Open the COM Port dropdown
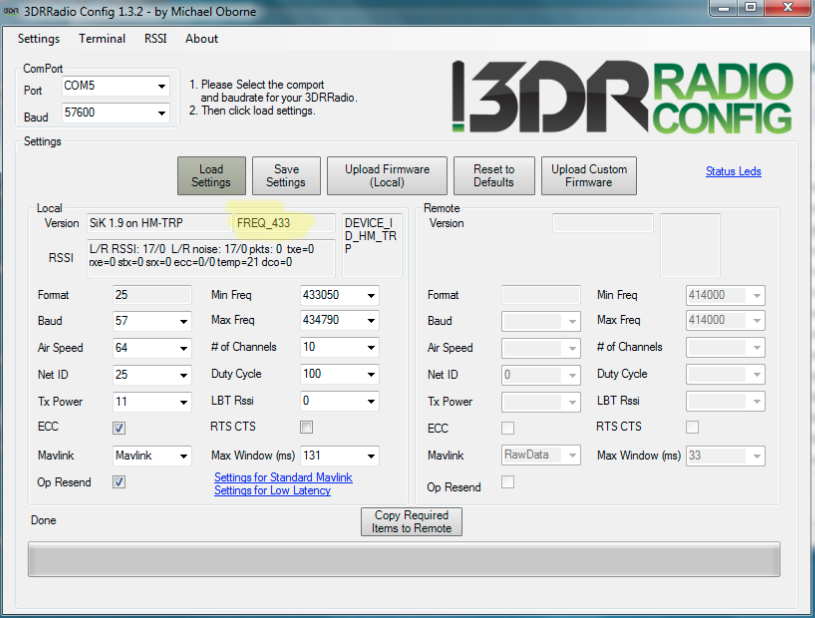The width and height of the screenshot is (815, 618). [115, 86]
